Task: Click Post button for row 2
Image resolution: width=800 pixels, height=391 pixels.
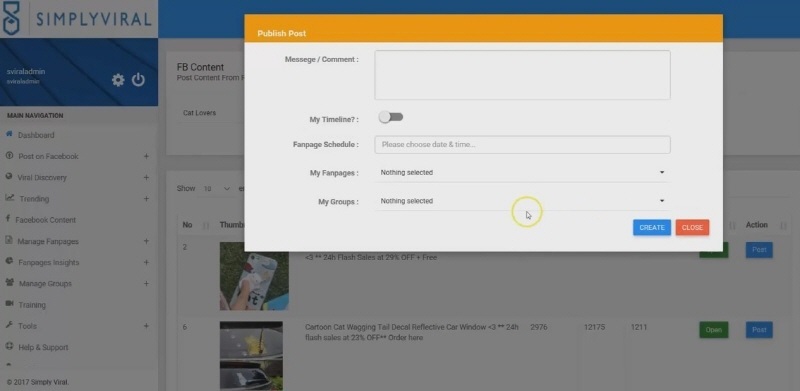Action: coord(759,250)
